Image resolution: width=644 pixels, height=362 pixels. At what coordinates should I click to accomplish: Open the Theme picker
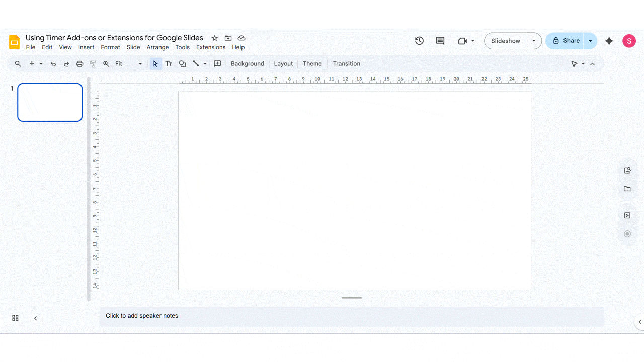point(312,64)
